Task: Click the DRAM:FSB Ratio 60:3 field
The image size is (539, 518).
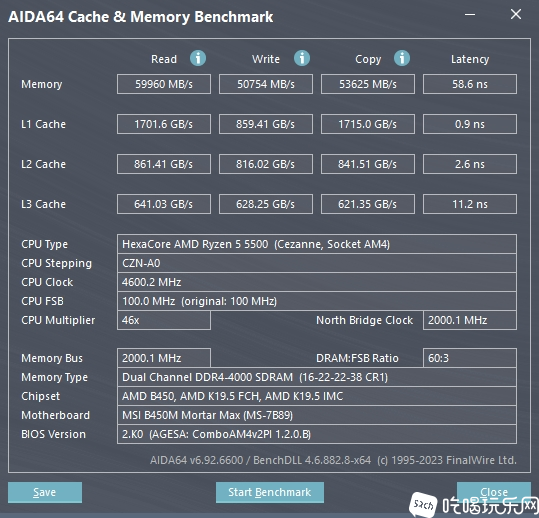Action: [x=470, y=358]
